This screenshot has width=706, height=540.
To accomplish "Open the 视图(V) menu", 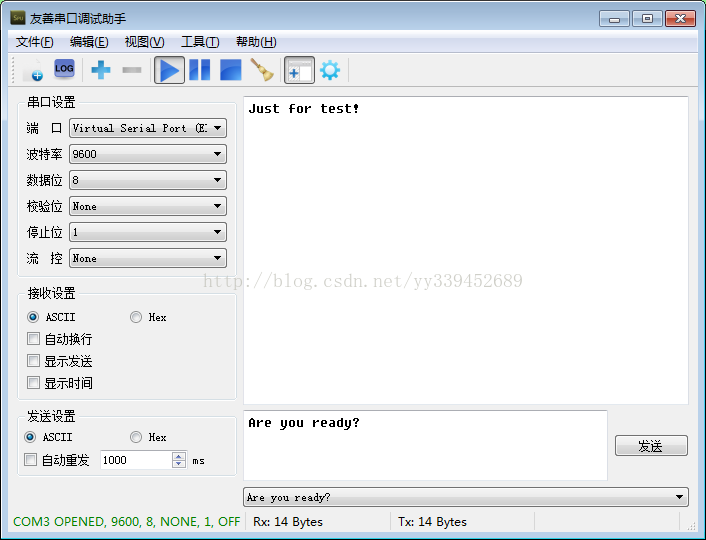I will pyautogui.click(x=144, y=42).
